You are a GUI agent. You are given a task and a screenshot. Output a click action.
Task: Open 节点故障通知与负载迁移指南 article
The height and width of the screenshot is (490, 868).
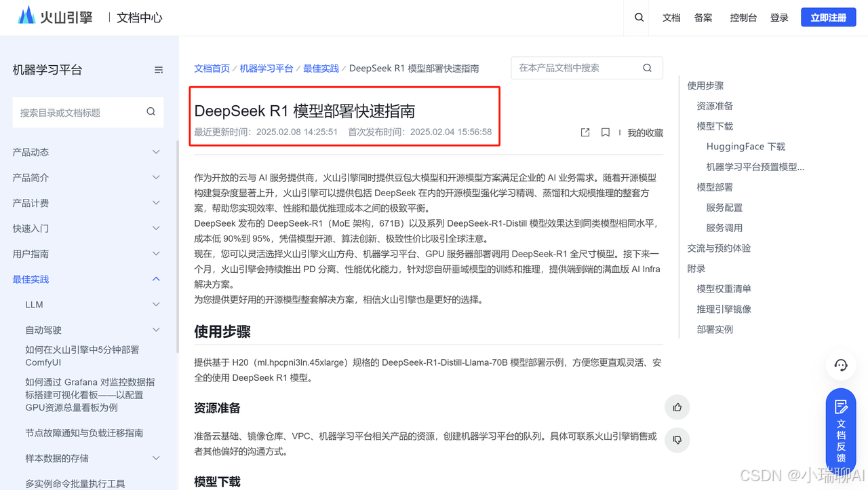pyautogui.click(x=84, y=433)
